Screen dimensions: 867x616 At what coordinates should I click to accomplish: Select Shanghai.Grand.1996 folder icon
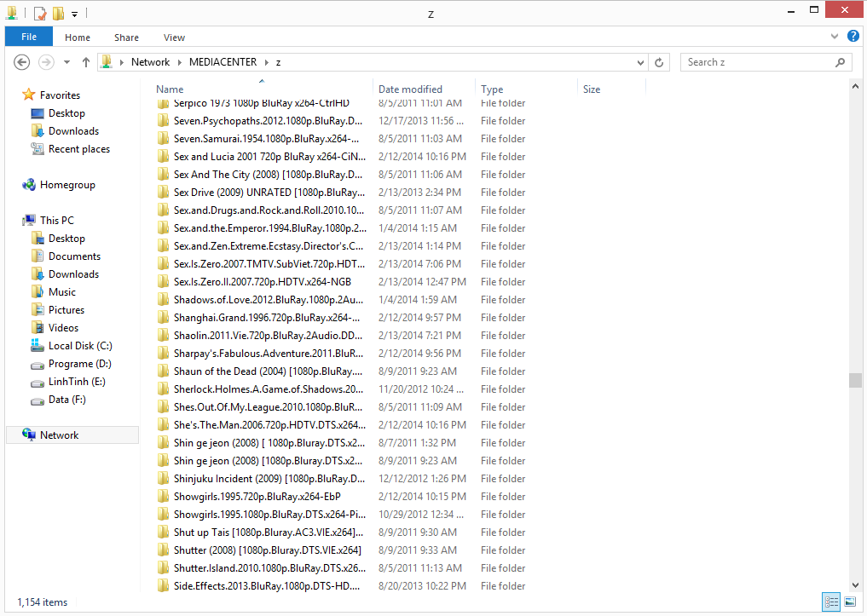tap(163, 318)
